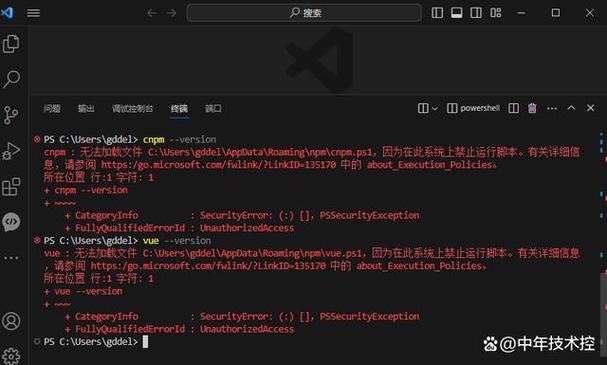
Task: Open the Extensions view
Action: [11, 187]
